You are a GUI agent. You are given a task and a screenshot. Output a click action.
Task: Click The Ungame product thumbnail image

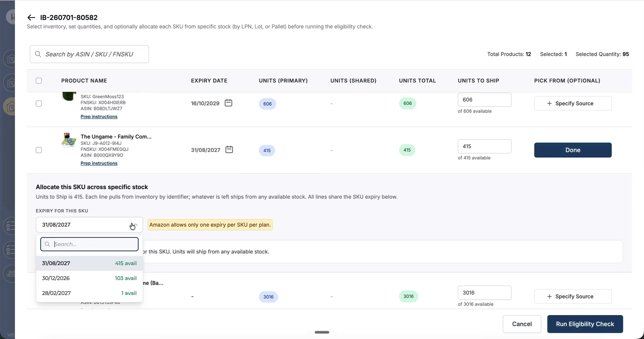coord(69,140)
